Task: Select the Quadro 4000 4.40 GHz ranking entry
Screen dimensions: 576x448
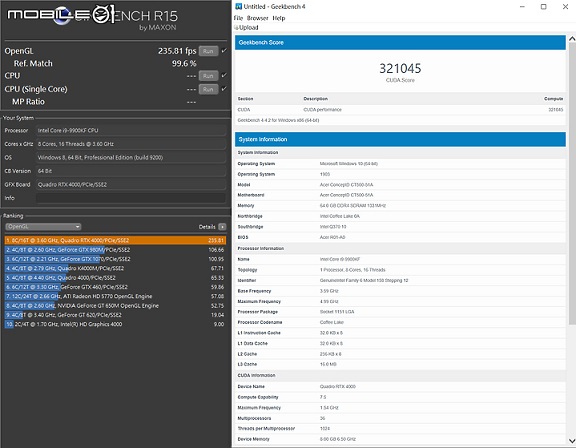Action: (115, 278)
